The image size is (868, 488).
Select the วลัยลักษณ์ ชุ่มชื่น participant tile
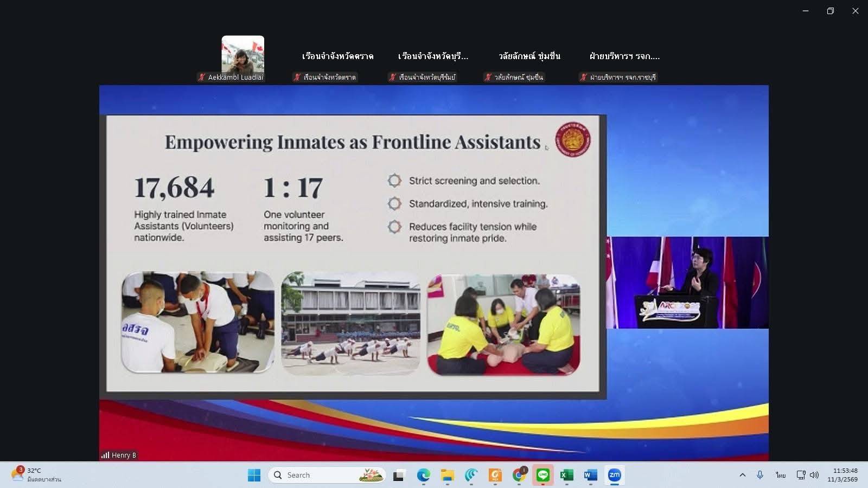(x=529, y=56)
